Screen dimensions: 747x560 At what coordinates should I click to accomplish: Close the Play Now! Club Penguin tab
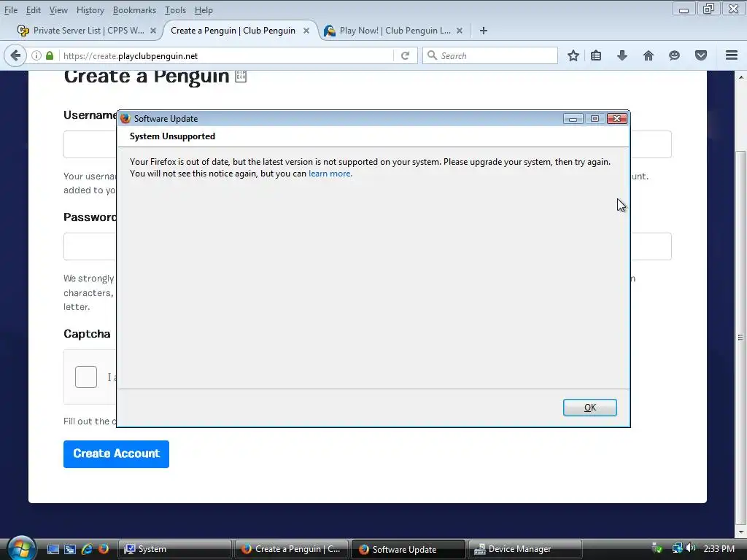coord(460,31)
